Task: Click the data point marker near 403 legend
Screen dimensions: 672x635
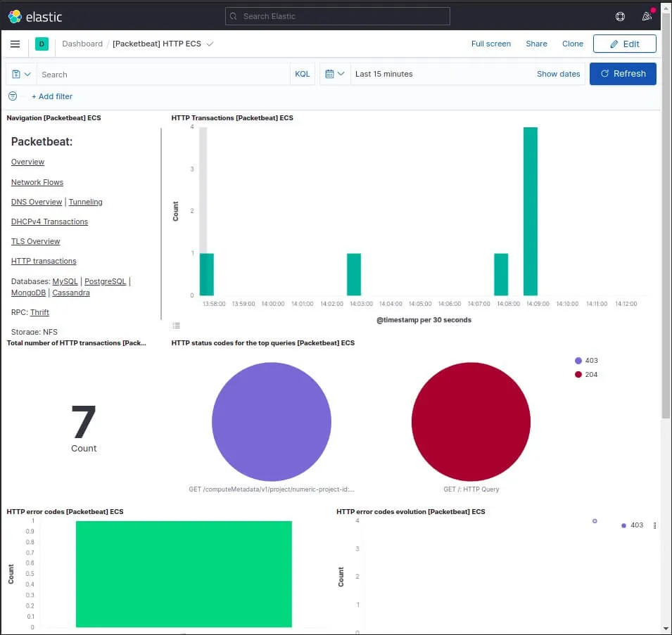Action: pyautogui.click(x=595, y=521)
